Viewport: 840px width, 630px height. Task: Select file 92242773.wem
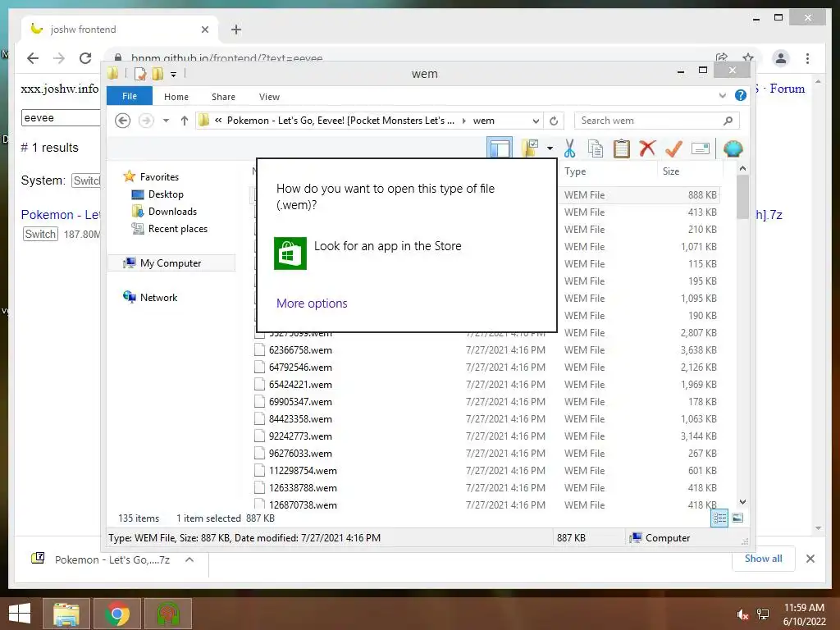300,436
